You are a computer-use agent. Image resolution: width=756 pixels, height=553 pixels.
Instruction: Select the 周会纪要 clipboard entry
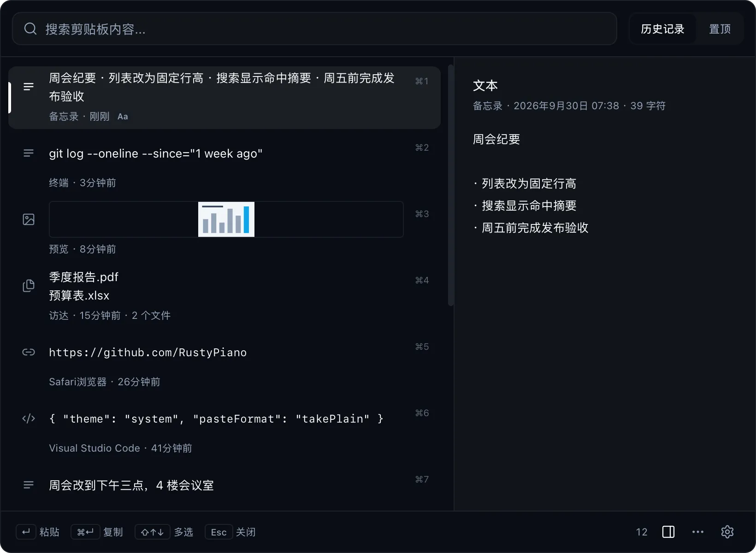click(224, 98)
